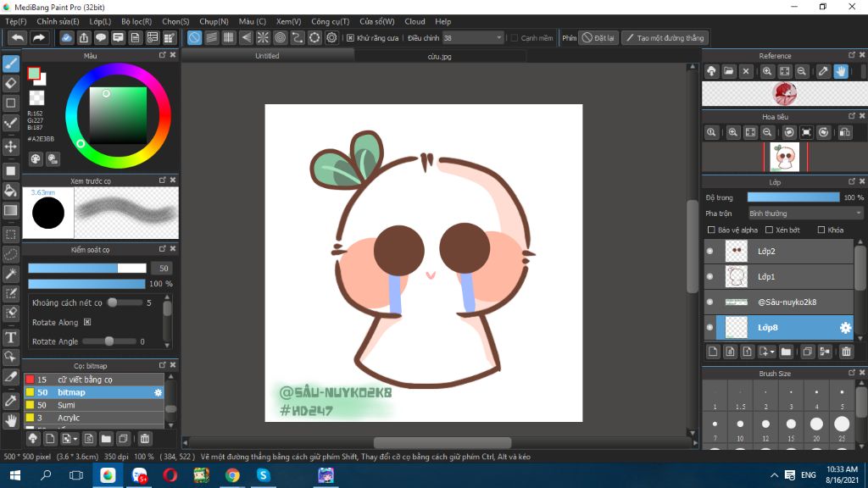Switch to the cừu.jpg tab
Screen dimensions: 868x488
[439, 57]
